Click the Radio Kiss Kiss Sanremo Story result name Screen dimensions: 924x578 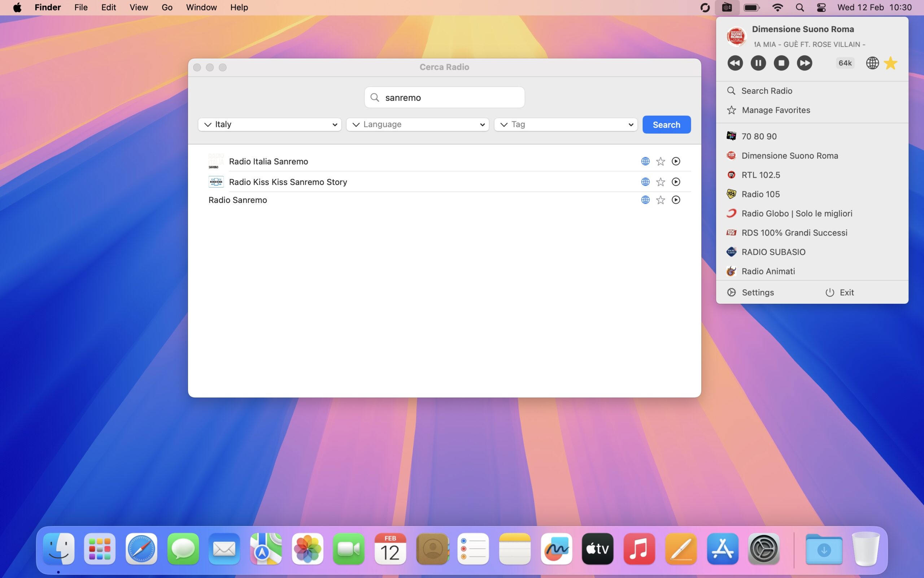[x=288, y=182]
